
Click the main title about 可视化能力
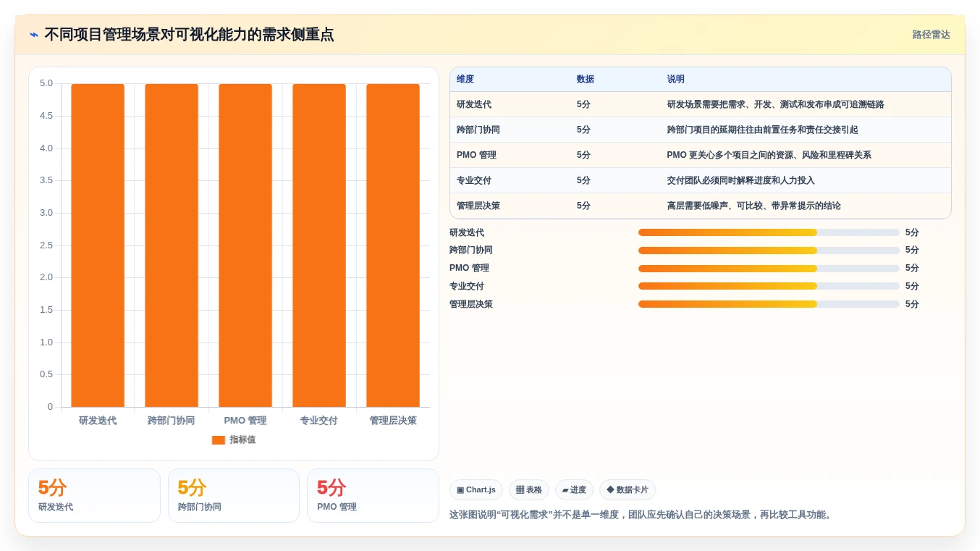click(x=189, y=35)
